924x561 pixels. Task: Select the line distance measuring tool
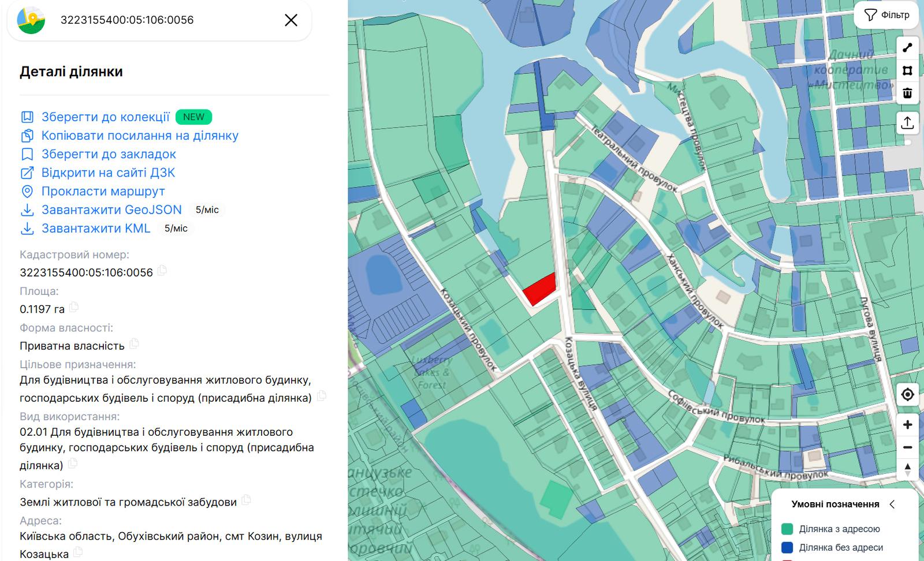point(907,48)
